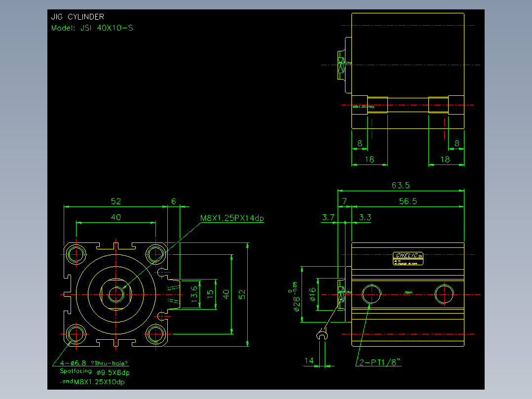The width and height of the screenshot is (532, 399).
Task: Click the 56.5 body length dimension
Action: 408,201
